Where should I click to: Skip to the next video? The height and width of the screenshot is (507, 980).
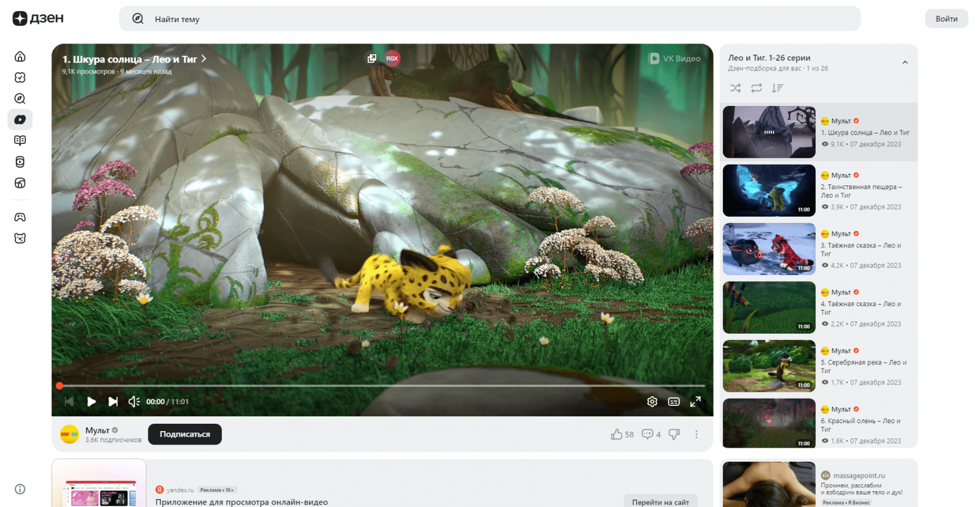[x=113, y=402]
